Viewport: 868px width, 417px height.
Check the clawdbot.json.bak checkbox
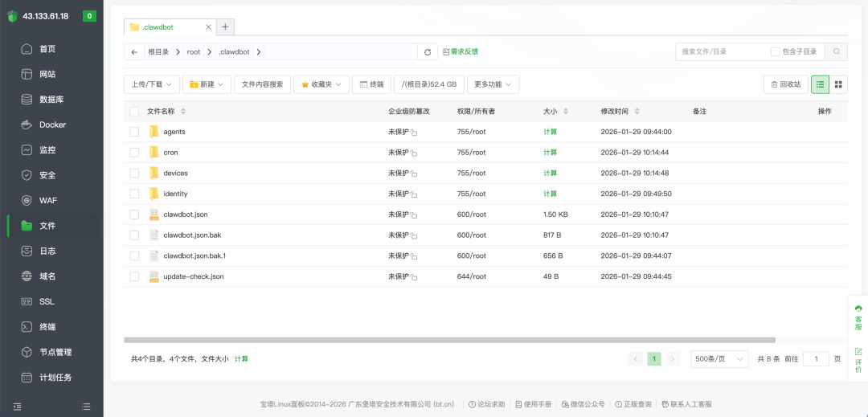pyautogui.click(x=134, y=235)
